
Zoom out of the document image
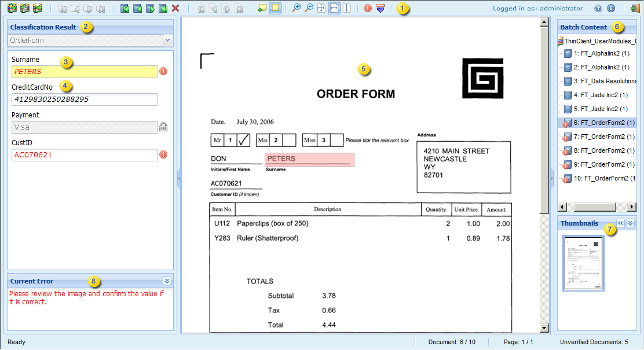[308, 8]
